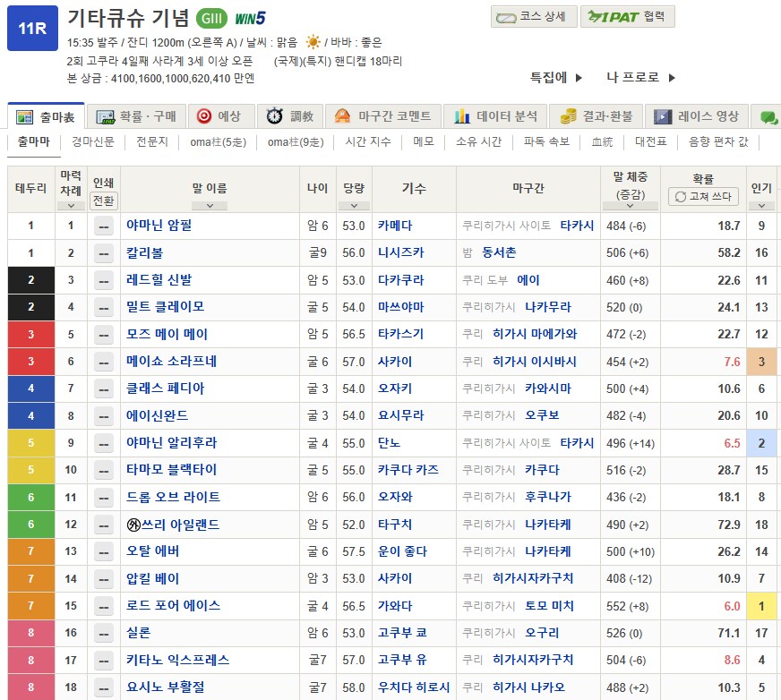Image resolution: width=781 pixels, height=700 pixels.
Task: Open the 나 프로로 link
Action: click(640, 77)
